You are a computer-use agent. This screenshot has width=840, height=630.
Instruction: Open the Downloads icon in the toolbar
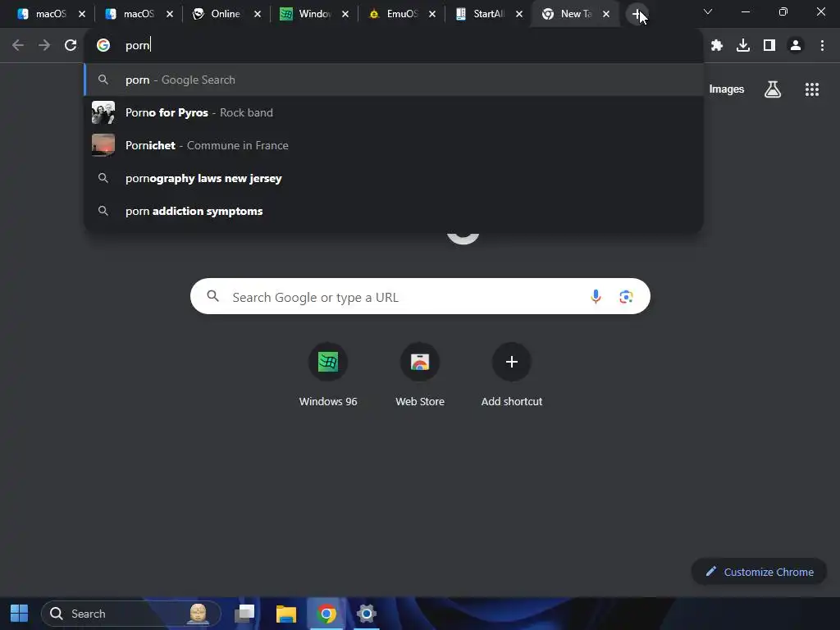point(743,46)
